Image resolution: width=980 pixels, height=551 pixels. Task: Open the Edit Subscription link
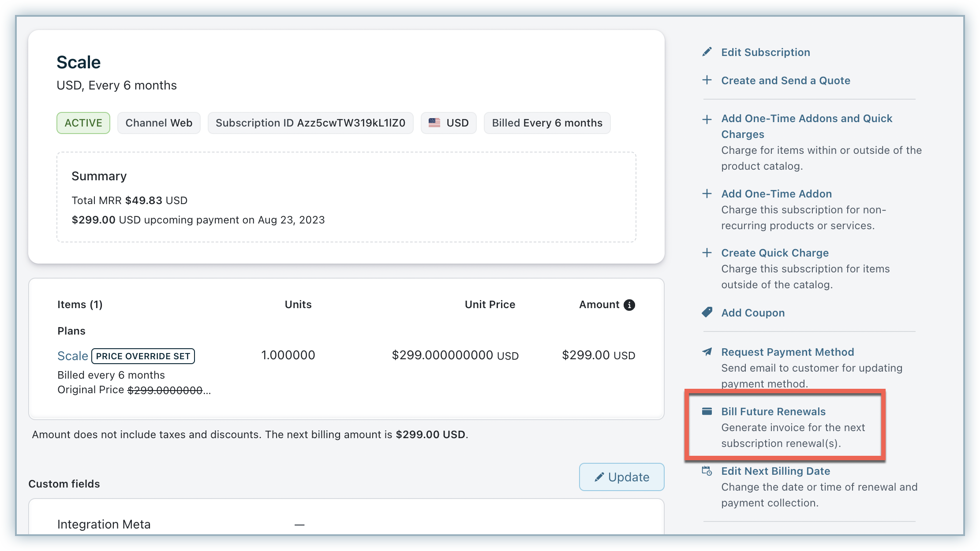tap(765, 52)
